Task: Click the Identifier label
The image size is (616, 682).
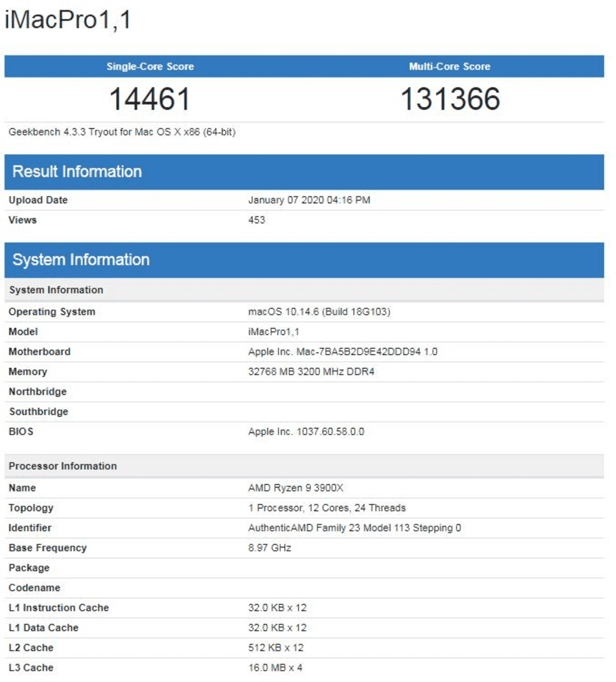Action: point(30,529)
